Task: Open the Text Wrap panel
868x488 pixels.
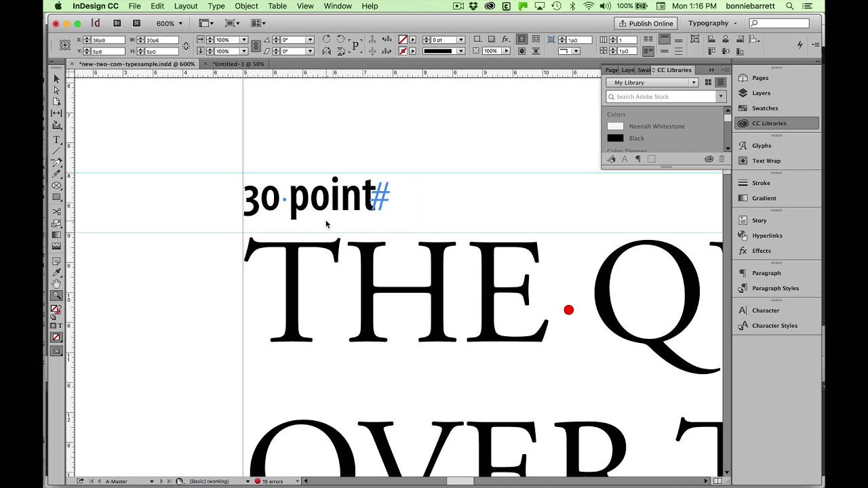Action: [x=766, y=161]
